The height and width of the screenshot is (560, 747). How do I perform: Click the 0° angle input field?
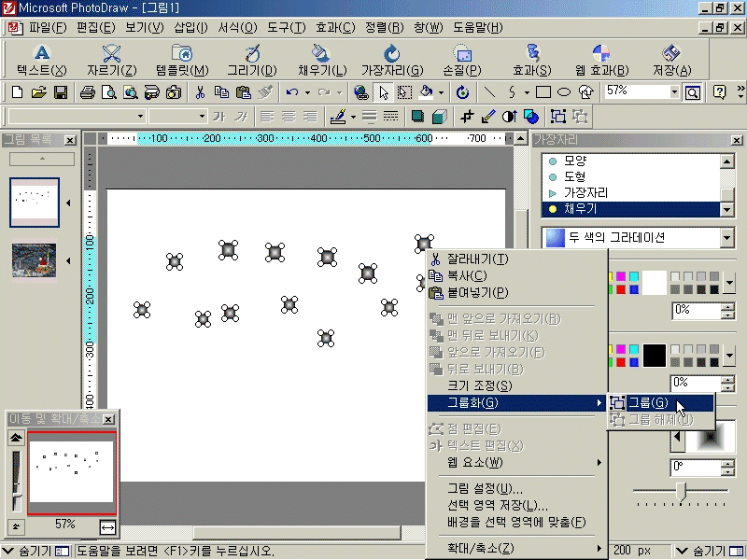click(x=696, y=468)
